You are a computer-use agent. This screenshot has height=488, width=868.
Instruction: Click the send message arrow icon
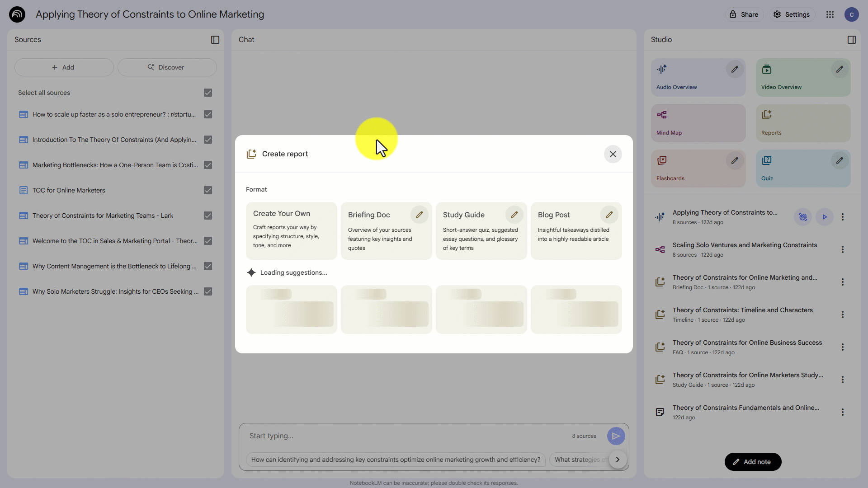tap(616, 436)
